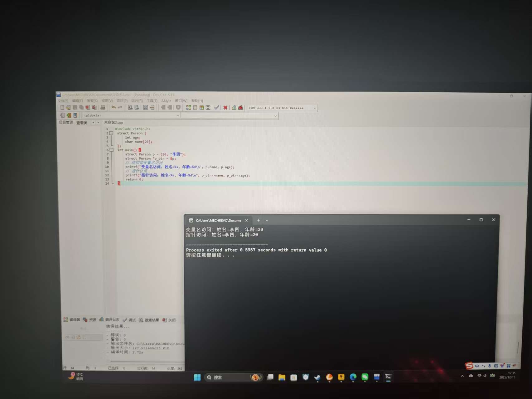Switch to the 编译器 bottom panel tab

(x=72, y=320)
